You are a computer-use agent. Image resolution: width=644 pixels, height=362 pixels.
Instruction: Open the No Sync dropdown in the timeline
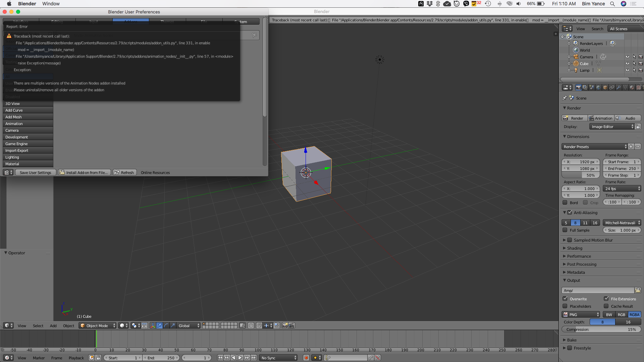click(x=278, y=358)
